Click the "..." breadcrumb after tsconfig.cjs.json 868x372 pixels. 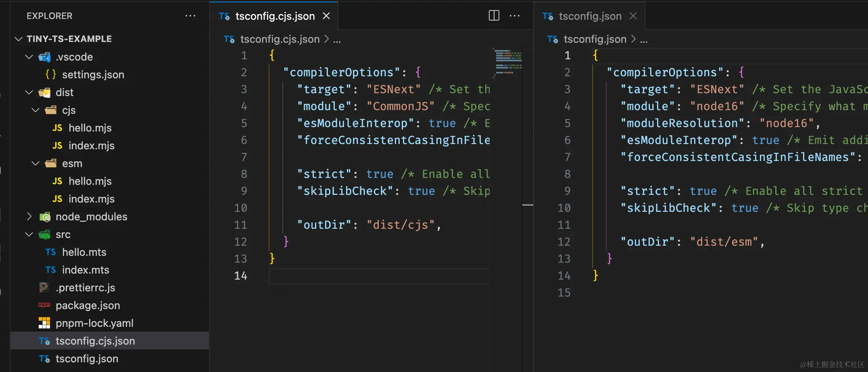coord(337,39)
